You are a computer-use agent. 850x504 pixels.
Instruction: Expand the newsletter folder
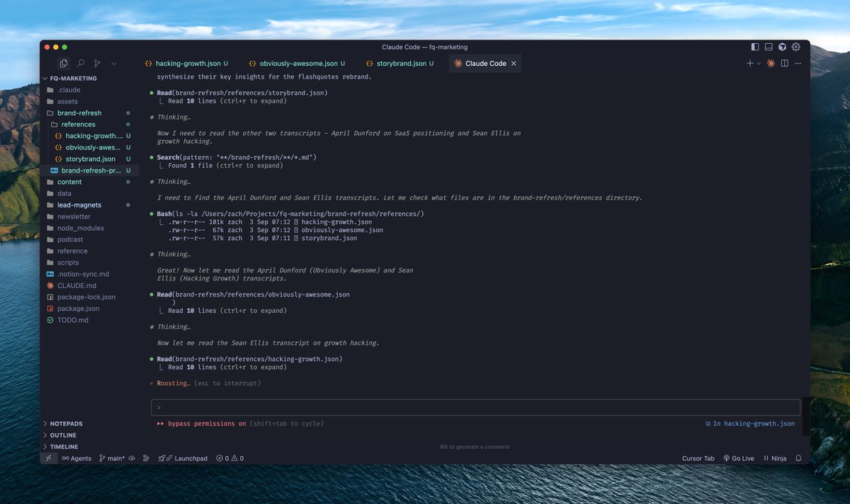(x=90, y=217)
